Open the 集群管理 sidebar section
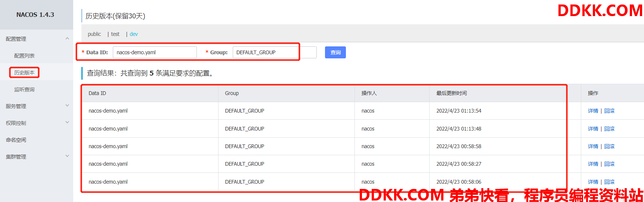The image size is (644, 202). (16, 157)
